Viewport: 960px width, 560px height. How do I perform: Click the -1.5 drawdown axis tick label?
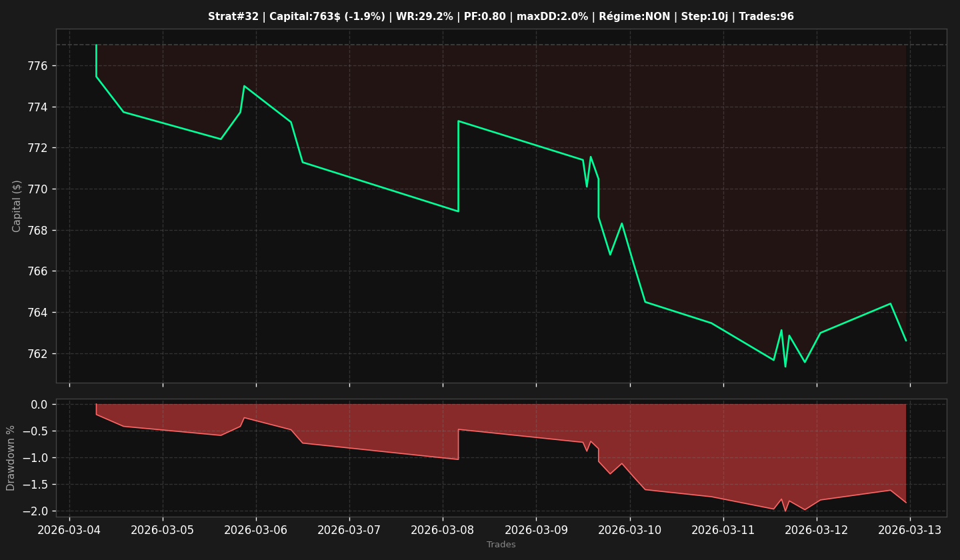pyautogui.click(x=36, y=485)
